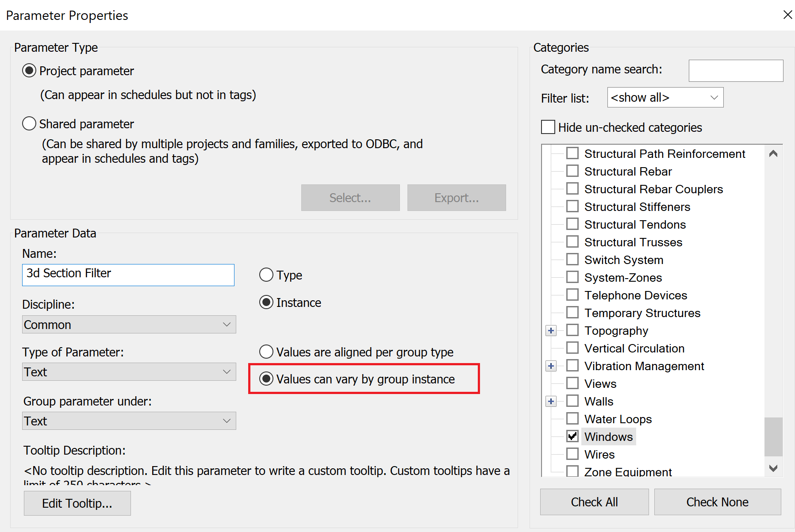Enable the Walls category checkbox
The image size is (795, 532).
pos(572,401)
